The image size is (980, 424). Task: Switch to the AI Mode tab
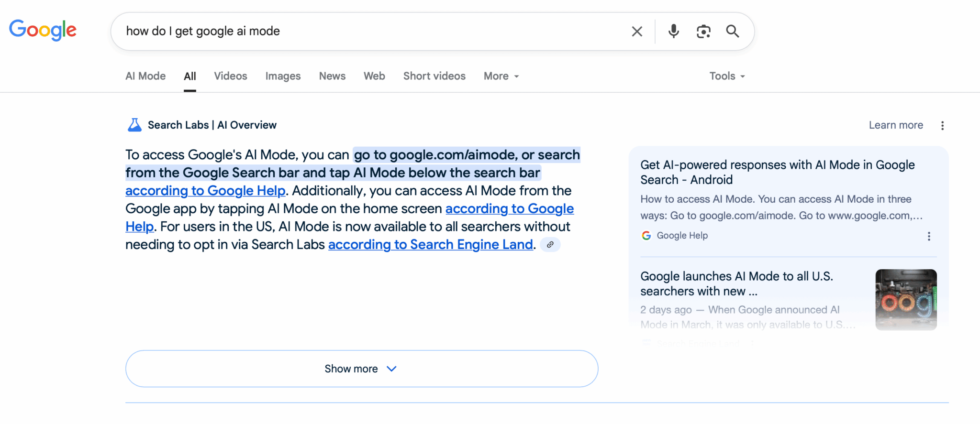145,76
